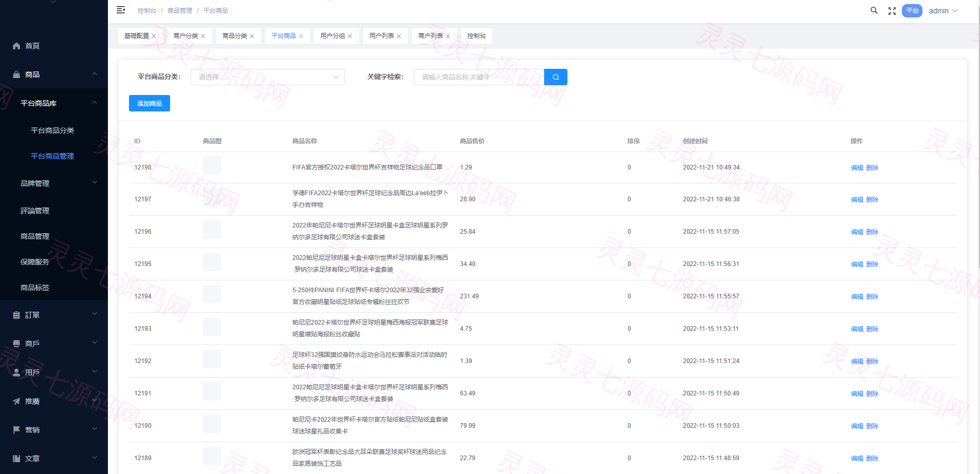Click the 平台 badge in the header
Viewport: 980px width, 474px height.
pos(912,11)
